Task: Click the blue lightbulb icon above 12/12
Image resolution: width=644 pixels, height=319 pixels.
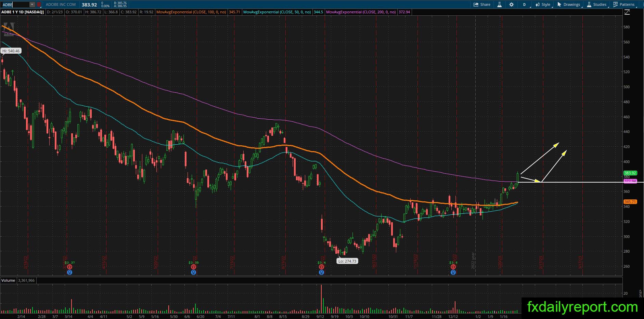Action: (x=453, y=273)
